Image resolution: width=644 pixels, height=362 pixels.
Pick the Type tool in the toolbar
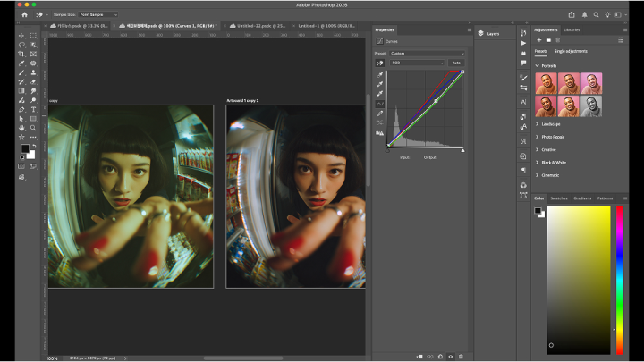coord(33,109)
